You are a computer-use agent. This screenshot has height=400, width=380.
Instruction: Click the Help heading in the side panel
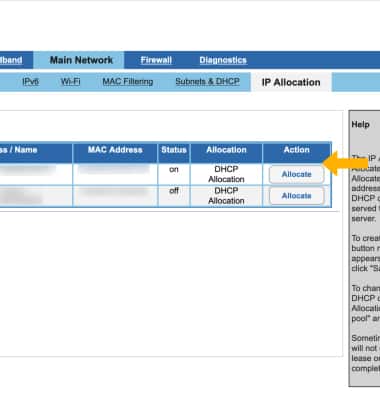coord(360,124)
